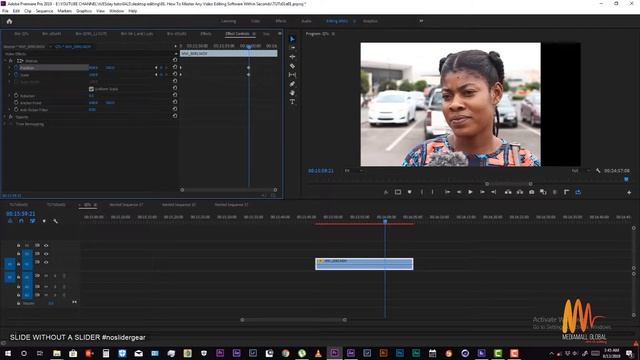Play the Program monitor video
Image resolution: width=640 pixels, height=360 pixels.
pyautogui.click(x=470, y=192)
